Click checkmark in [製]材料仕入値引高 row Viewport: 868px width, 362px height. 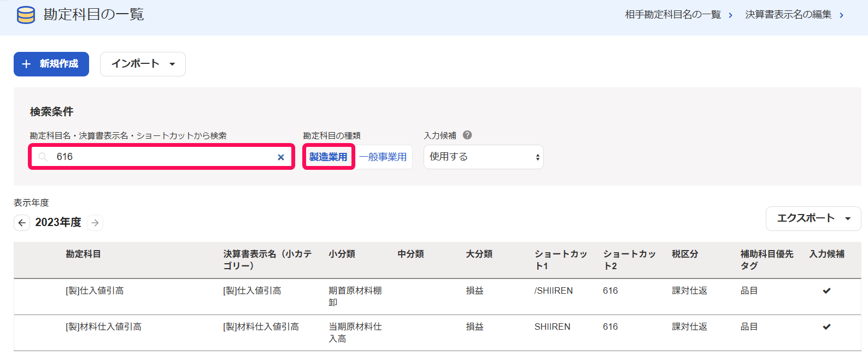[x=826, y=327]
